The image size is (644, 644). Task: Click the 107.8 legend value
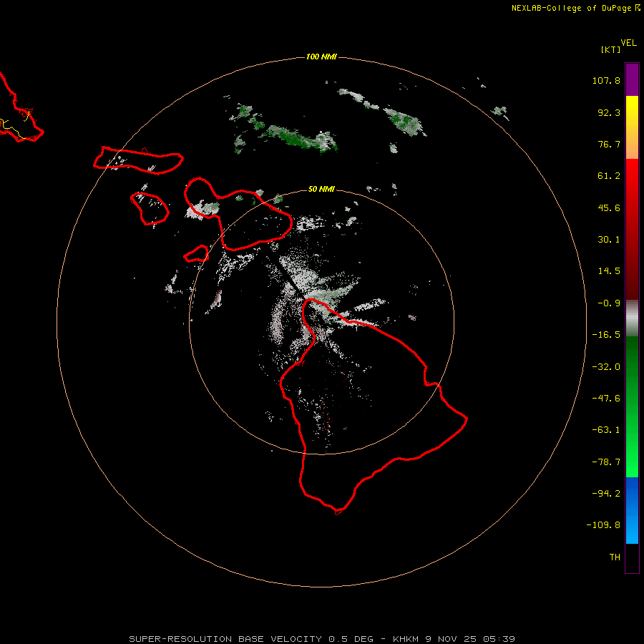tap(606, 80)
